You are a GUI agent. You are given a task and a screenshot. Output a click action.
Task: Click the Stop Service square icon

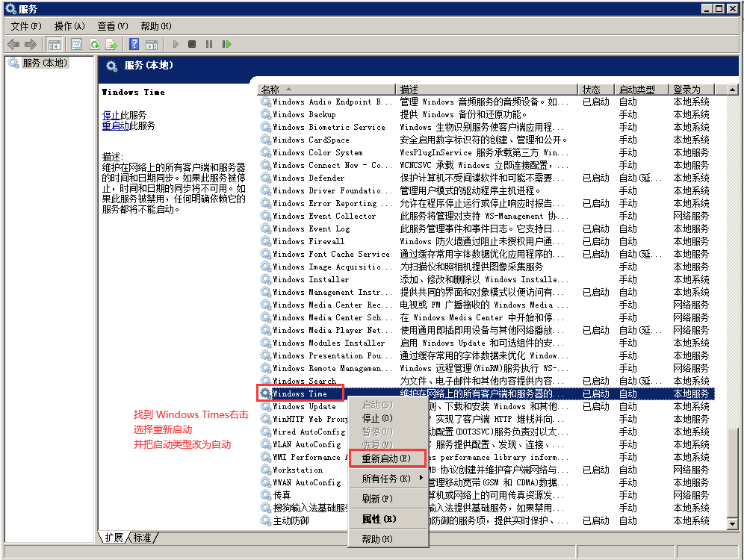[x=192, y=44]
